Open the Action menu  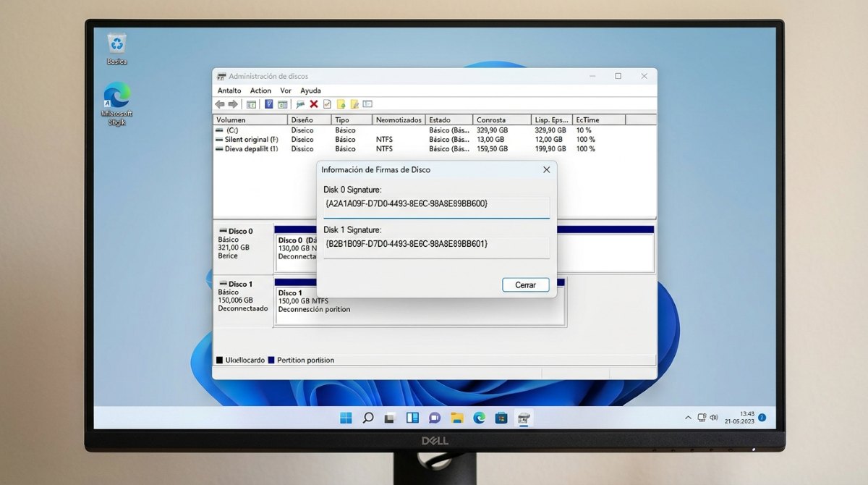(260, 90)
